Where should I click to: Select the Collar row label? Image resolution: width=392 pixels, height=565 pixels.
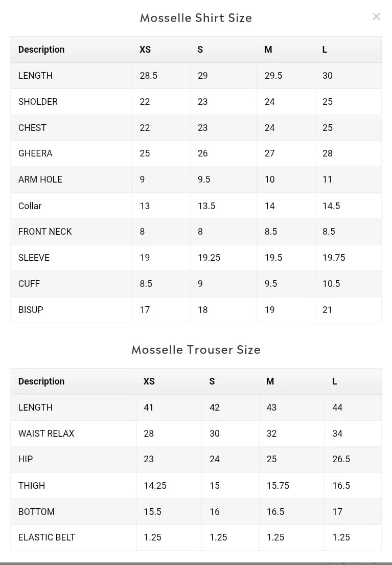30,206
